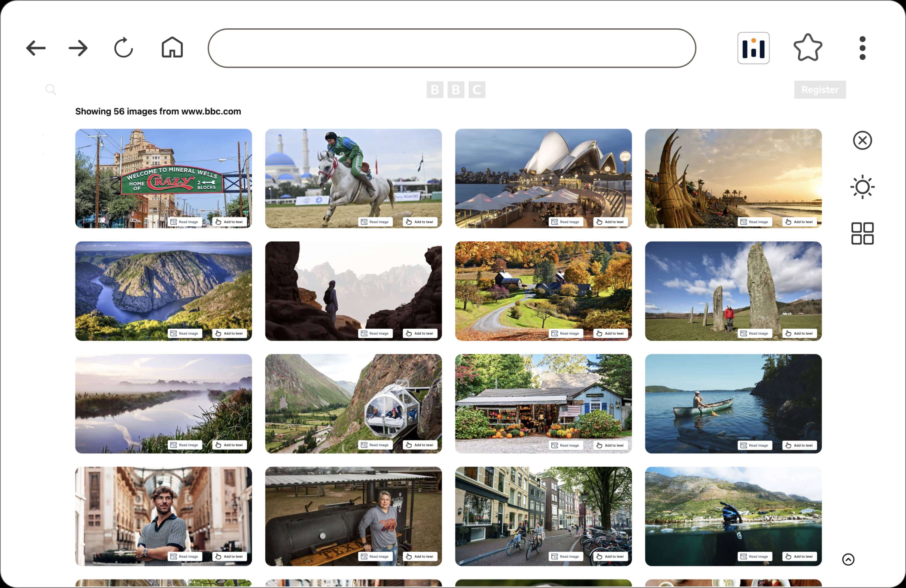The image size is (906, 588).
Task: Click the browser forward arrow
Action: [x=78, y=48]
